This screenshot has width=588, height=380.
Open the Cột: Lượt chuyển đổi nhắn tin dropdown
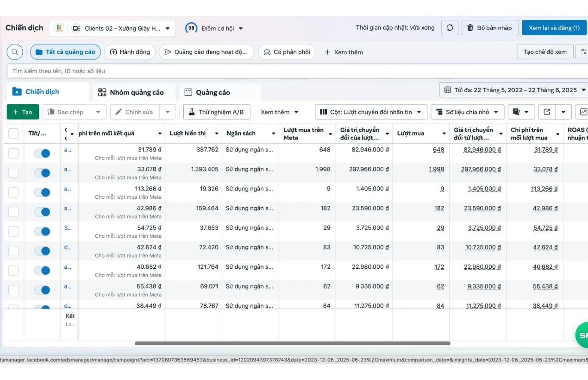coord(371,112)
